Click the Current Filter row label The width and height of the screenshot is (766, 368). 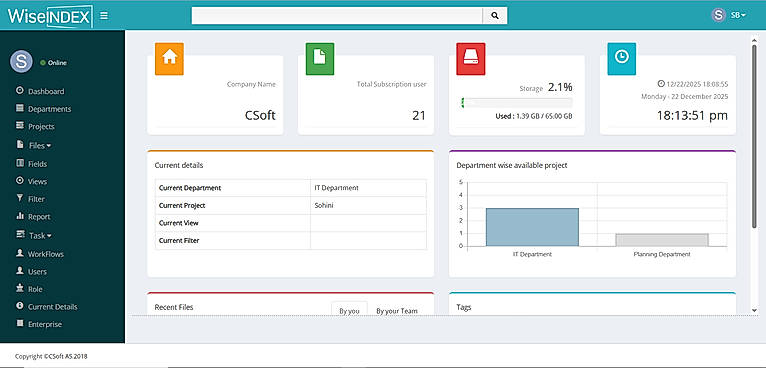179,240
